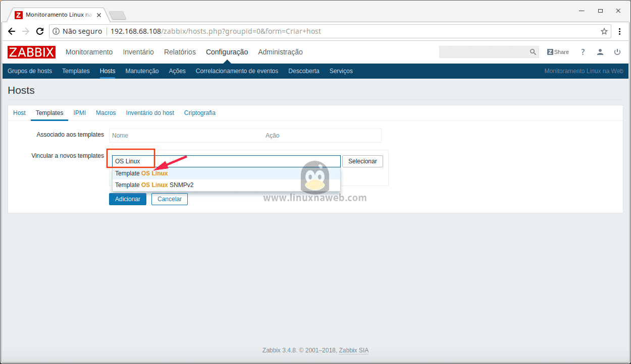
Task: Switch to the IPMI tab
Action: 80,113
